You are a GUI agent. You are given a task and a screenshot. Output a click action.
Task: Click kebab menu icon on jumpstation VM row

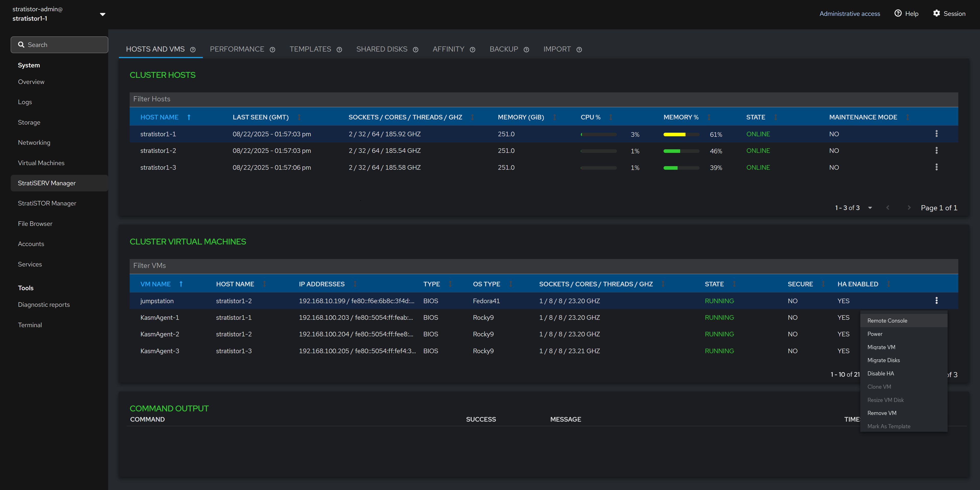point(936,301)
